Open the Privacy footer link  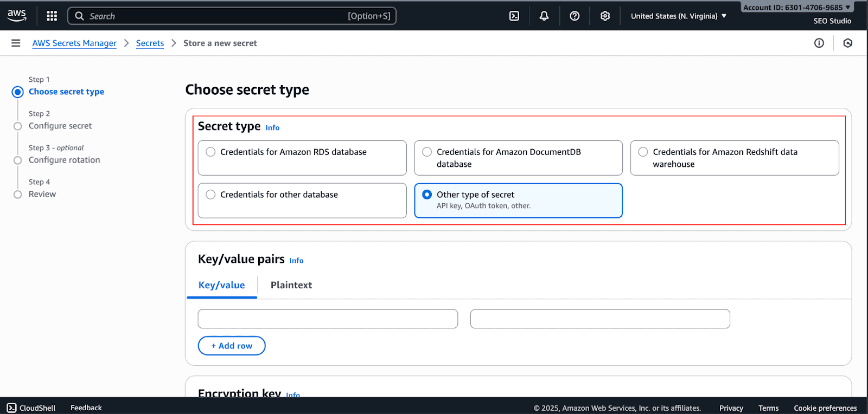731,408
